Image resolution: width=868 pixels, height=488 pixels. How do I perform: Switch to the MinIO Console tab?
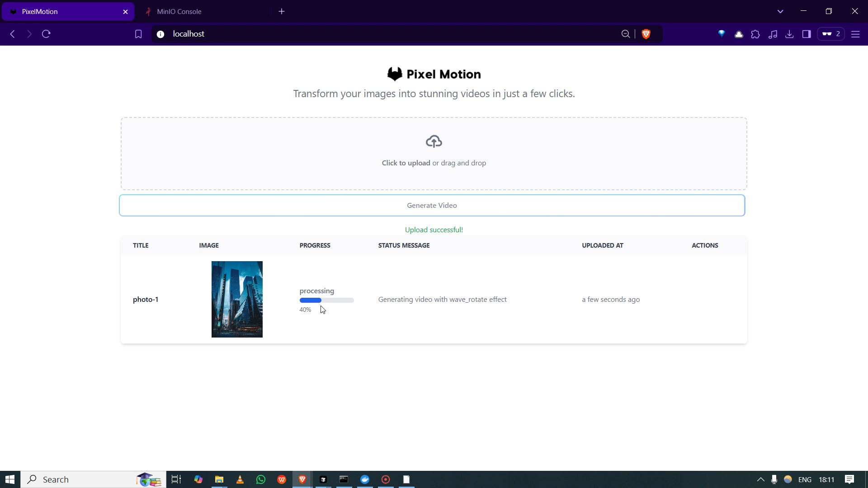[x=179, y=11]
